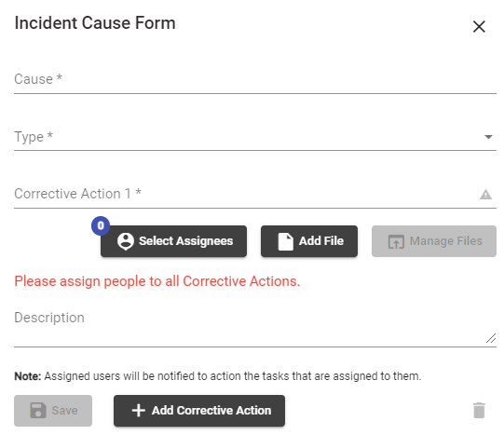504x435 pixels.
Task: Click the document icon on Add File
Action: pyautogui.click(x=285, y=241)
